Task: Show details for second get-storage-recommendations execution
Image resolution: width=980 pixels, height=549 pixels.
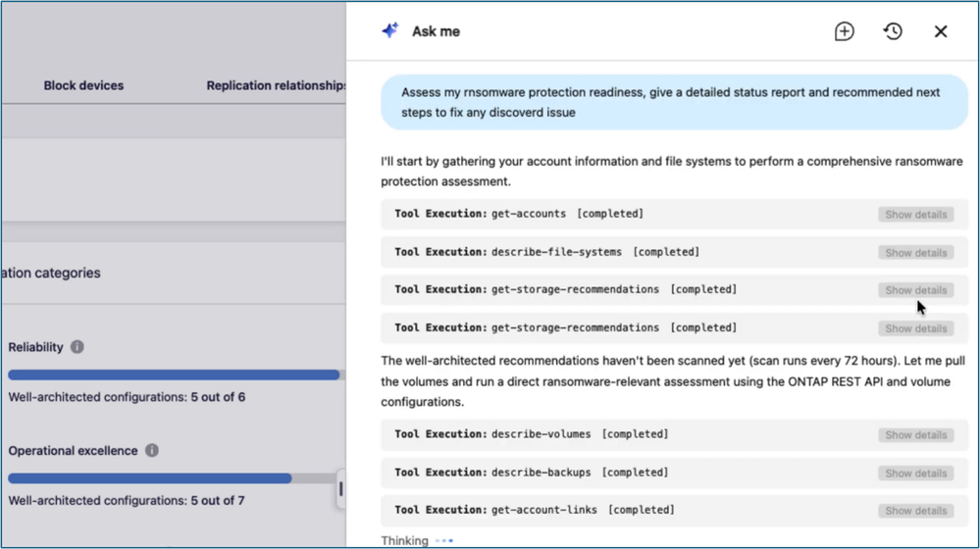Action: pos(915,327)
